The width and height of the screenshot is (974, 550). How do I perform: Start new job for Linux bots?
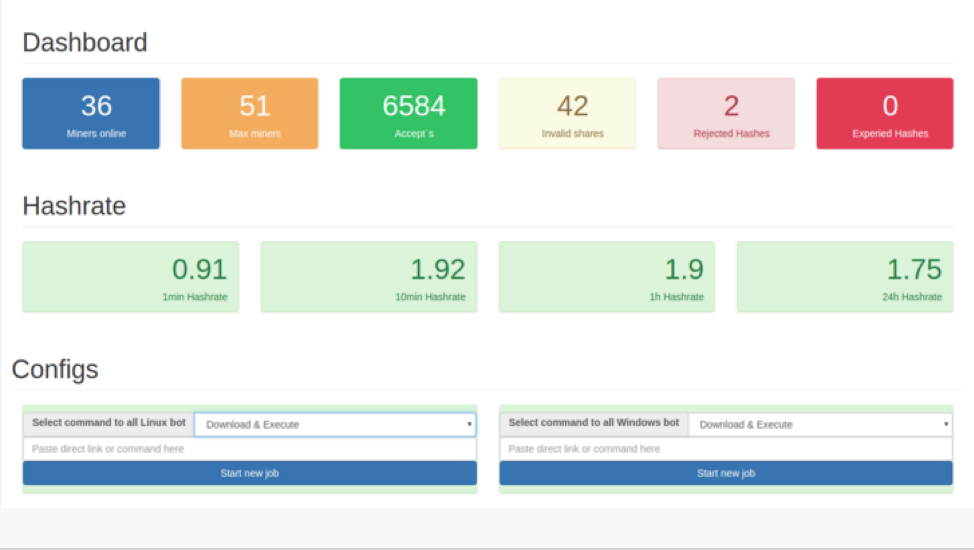coord(250,473)
